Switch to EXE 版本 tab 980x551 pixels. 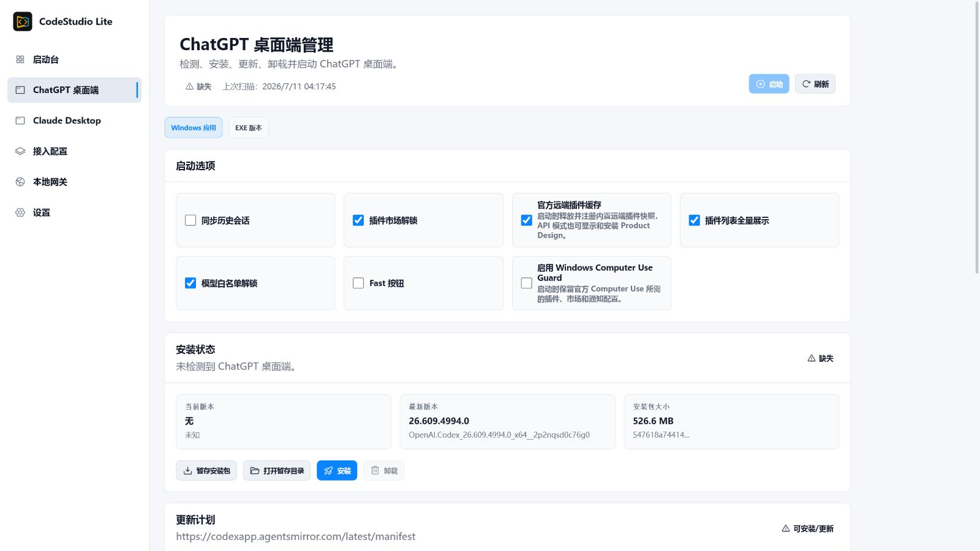coord(249,128)
